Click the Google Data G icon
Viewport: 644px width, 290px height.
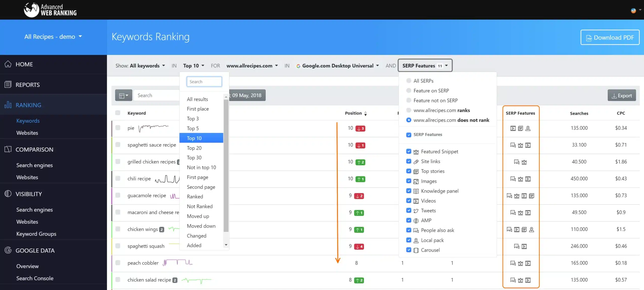[x=8, y=250]
